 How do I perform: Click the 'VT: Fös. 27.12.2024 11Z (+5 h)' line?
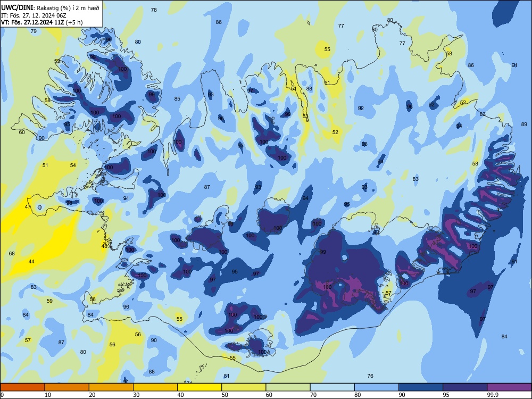click(x=41, y=22)
